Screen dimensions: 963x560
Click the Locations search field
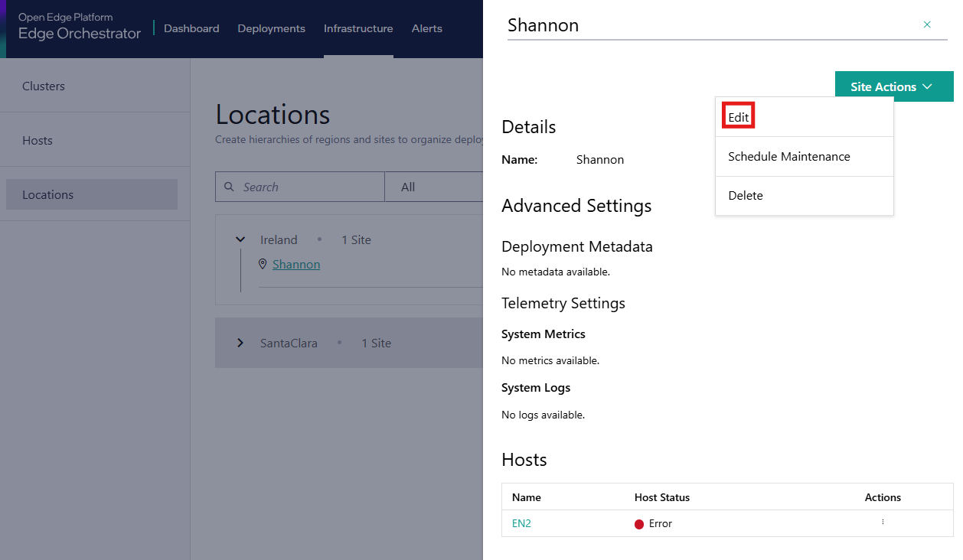pyautogui.click(x=310, y=187)
